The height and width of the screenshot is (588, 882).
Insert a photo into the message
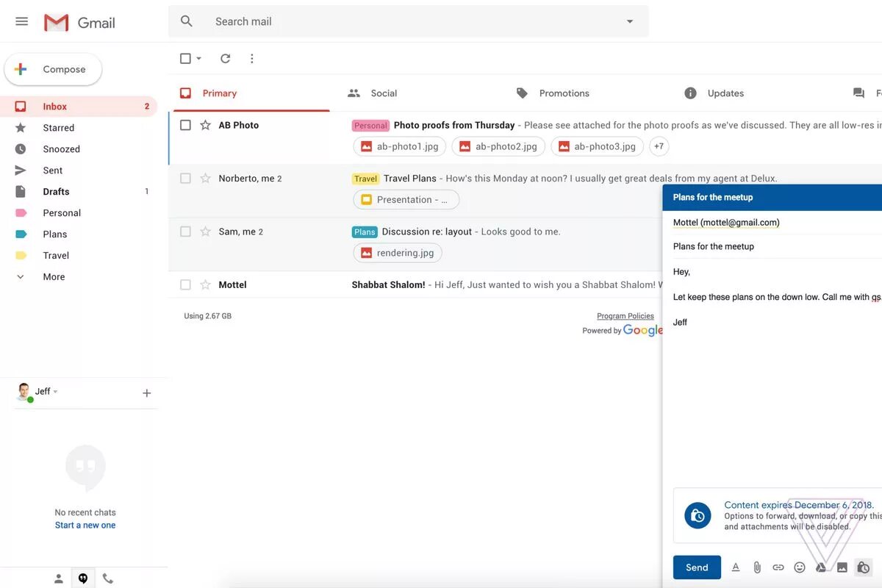[x=842, y=567]
